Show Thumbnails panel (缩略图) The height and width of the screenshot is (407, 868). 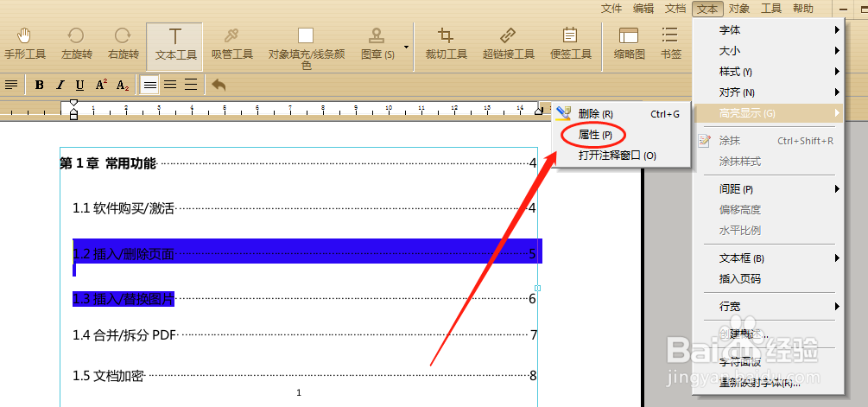pyautogui.click(x=630, y=44)
